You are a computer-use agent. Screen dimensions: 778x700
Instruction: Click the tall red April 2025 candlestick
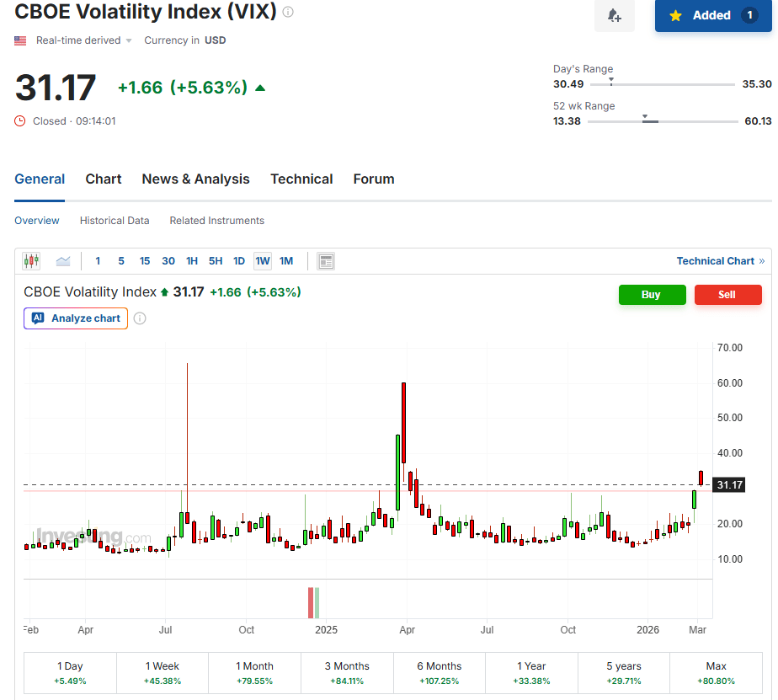click(x=404, y=423)
